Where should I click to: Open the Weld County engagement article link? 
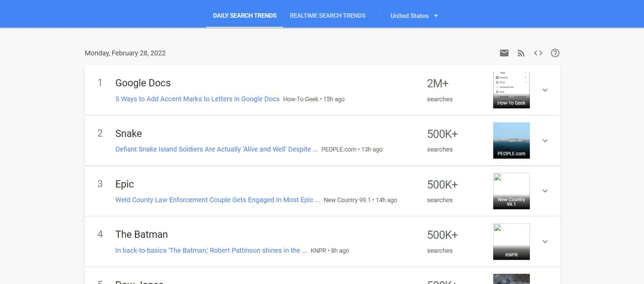217,200
